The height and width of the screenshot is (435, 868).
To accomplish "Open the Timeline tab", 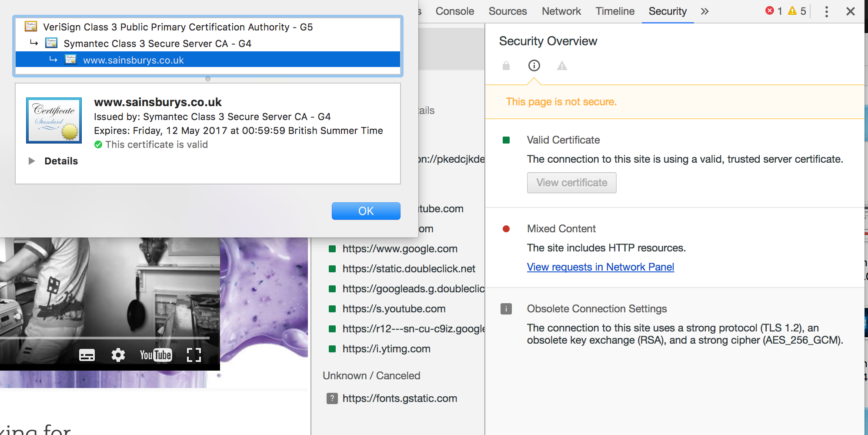I will tap(615, 11).
